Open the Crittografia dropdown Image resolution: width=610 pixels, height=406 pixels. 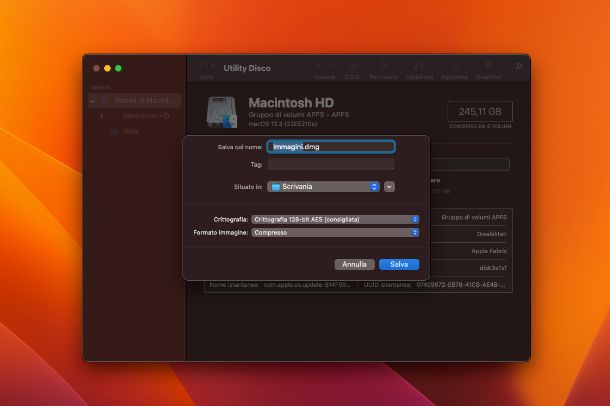click(335, 219)
